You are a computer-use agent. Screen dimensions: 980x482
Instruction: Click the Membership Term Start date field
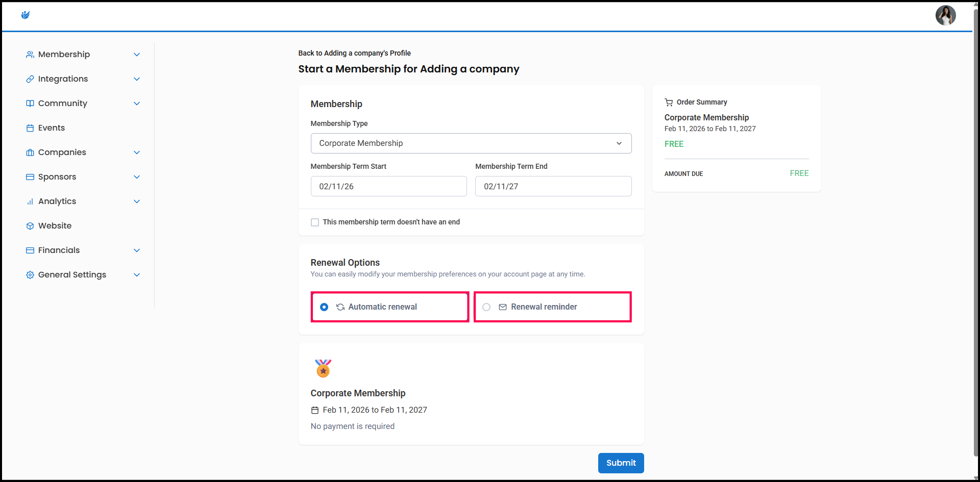388,186
